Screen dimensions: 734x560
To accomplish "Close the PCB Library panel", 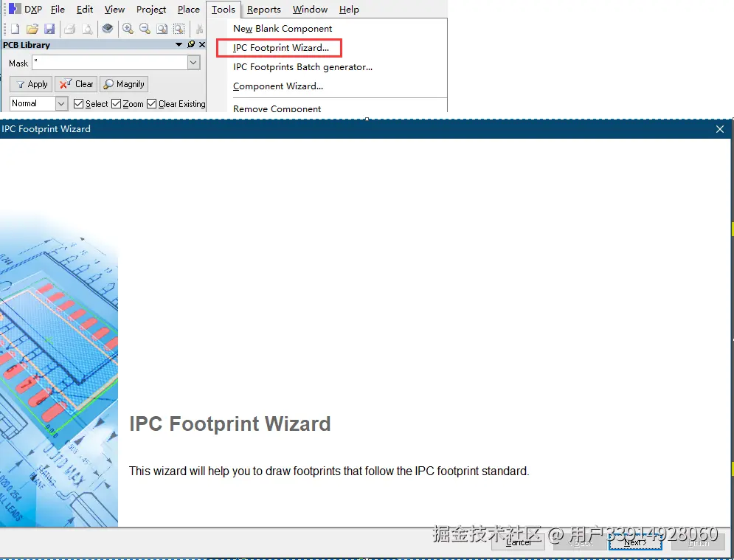I will (x=201, y=44).
